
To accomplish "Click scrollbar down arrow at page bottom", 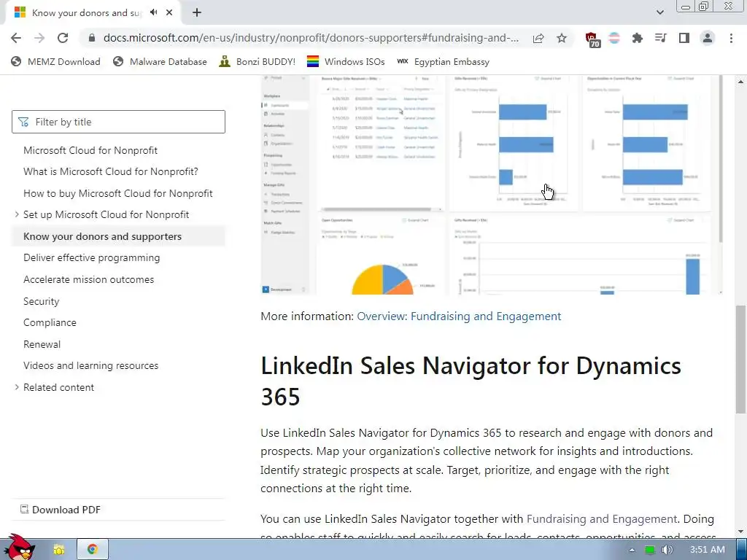I will click(740, 532).
